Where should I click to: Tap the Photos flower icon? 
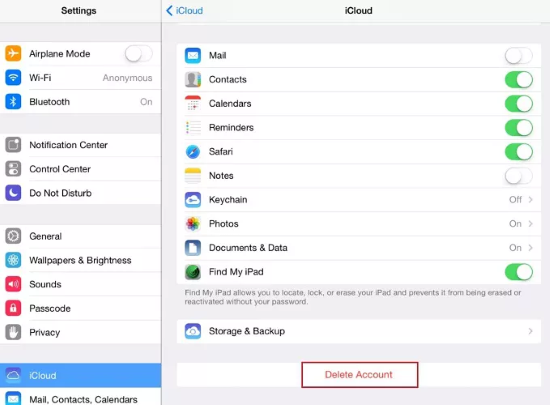(x=193, y=224)
